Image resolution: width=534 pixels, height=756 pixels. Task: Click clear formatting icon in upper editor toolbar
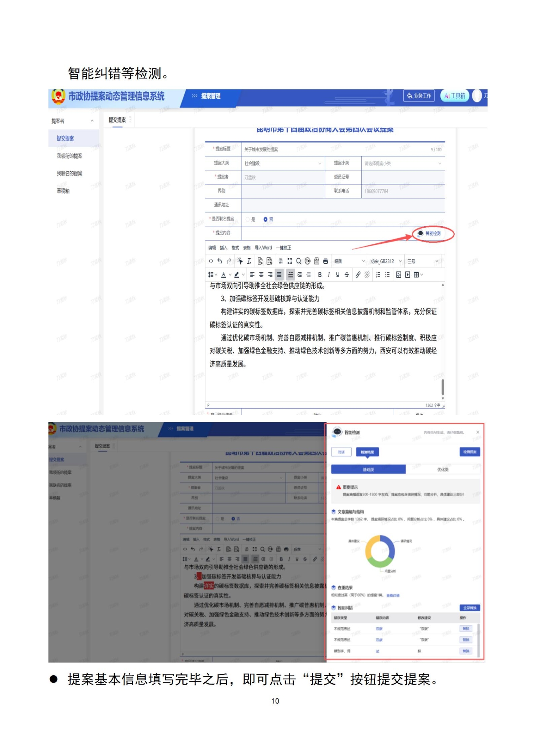249,261
